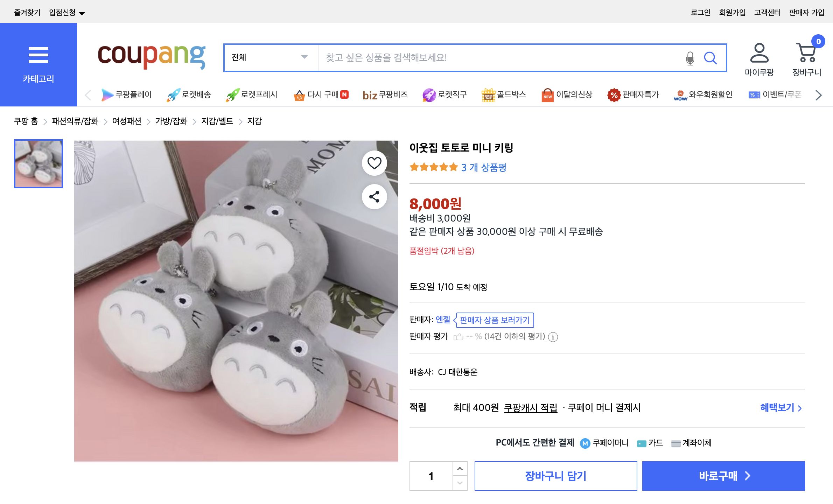The image size is (833, 504).
Task: Open the 카테고리 hamburger menu
Action: 38,55
